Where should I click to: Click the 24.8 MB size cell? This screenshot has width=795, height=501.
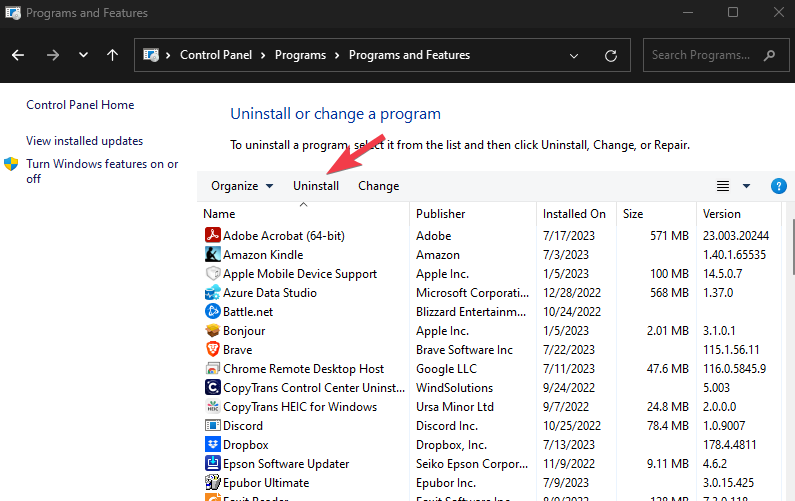[668, 407]
